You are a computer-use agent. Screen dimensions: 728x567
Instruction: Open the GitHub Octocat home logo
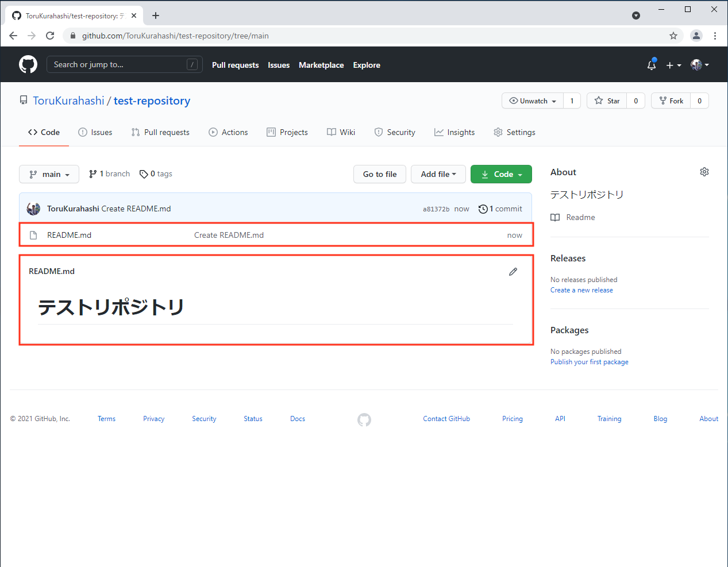pos(28,64)
